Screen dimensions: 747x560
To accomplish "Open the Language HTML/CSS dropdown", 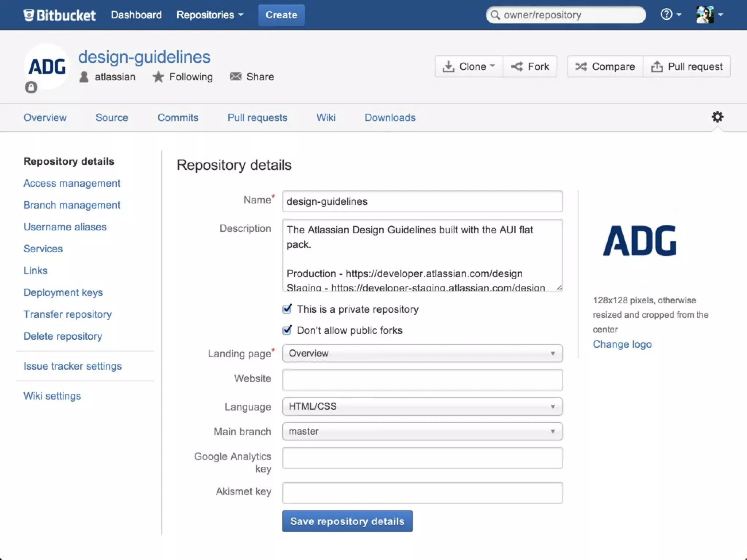I will point(422,407).
